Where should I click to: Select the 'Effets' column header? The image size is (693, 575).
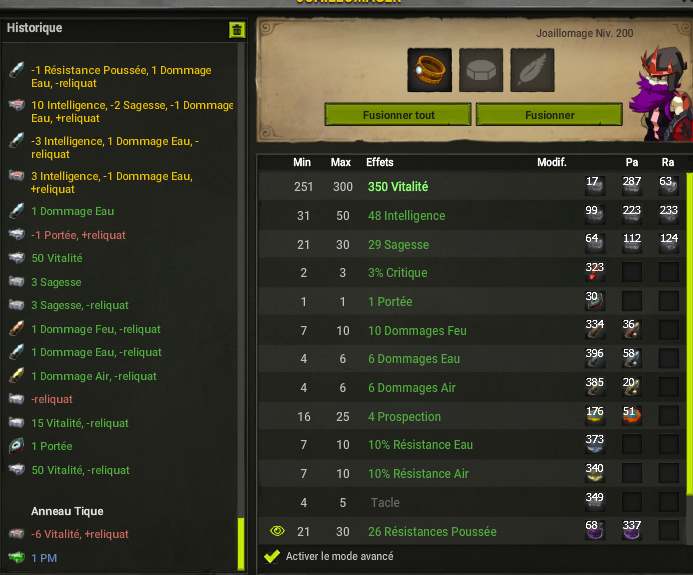(x=380, y=162)
